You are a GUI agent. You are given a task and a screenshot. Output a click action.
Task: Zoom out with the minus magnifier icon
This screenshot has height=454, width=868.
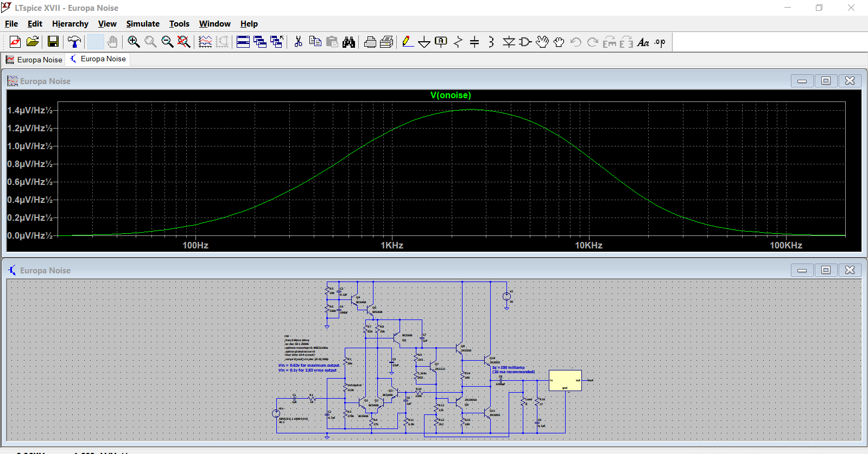167,42
